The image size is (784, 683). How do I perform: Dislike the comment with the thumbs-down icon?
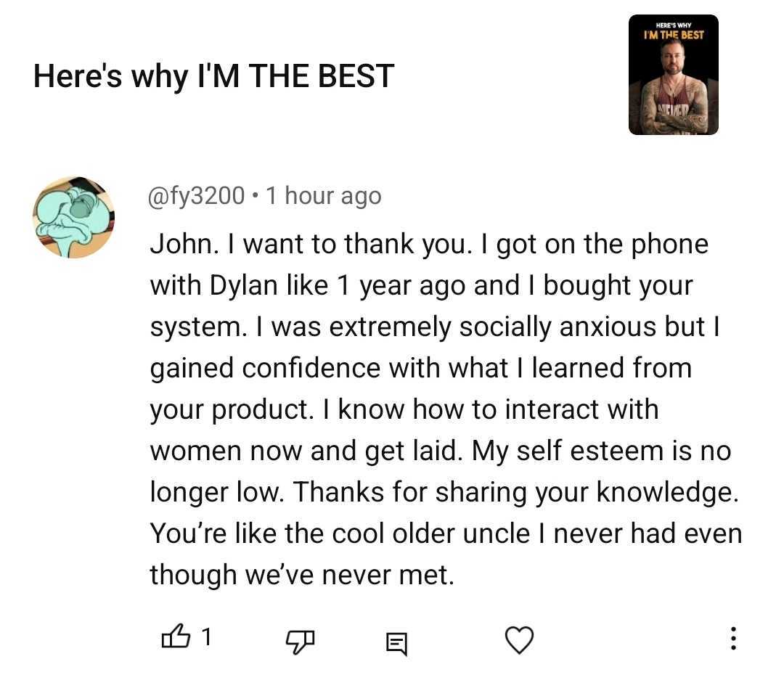300,640
